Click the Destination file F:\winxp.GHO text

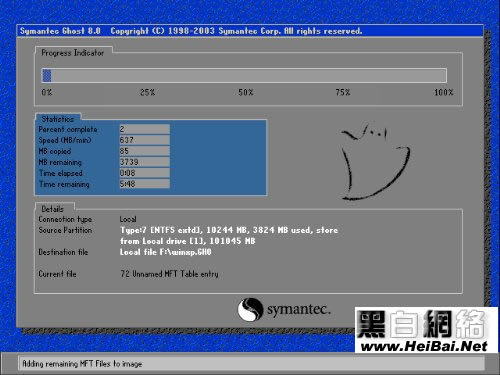[x=166, y=252]
